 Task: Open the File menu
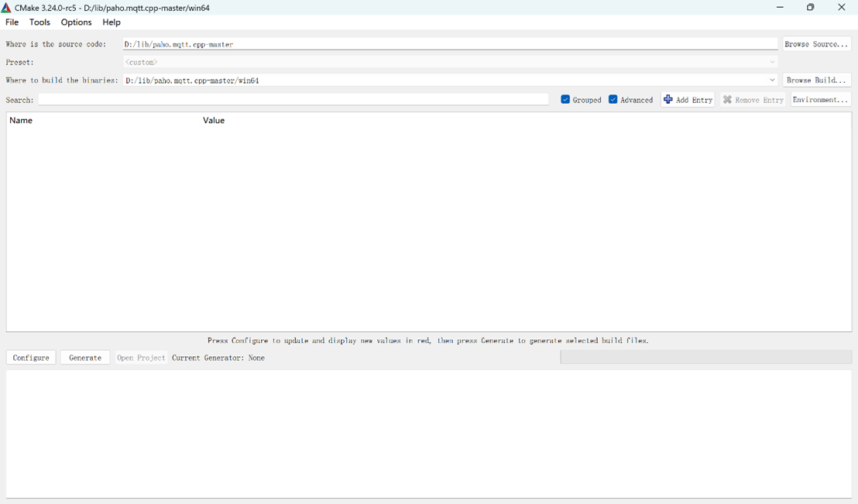(12, 22)
